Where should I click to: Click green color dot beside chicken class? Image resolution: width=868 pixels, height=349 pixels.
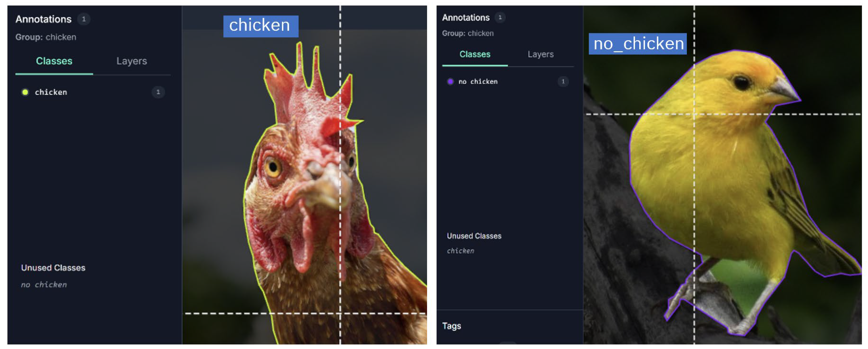point(25,92)
